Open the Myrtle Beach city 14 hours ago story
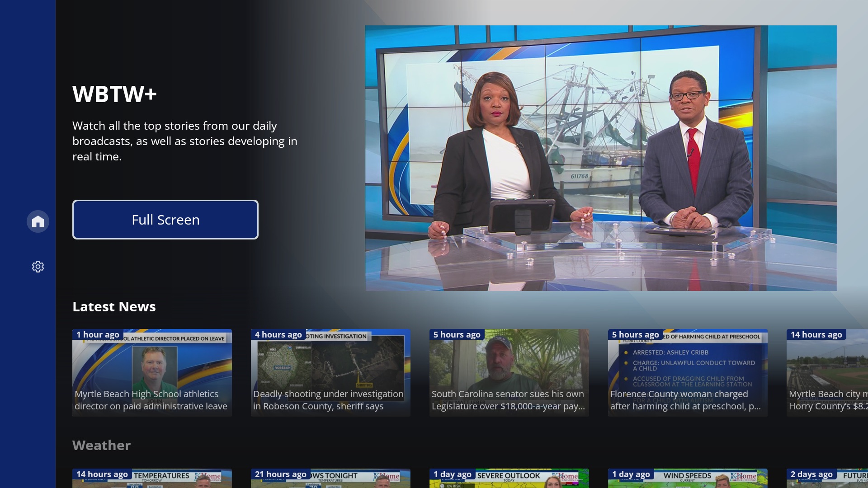The height and width of the screenshot is (488, 868). point(827,373)
